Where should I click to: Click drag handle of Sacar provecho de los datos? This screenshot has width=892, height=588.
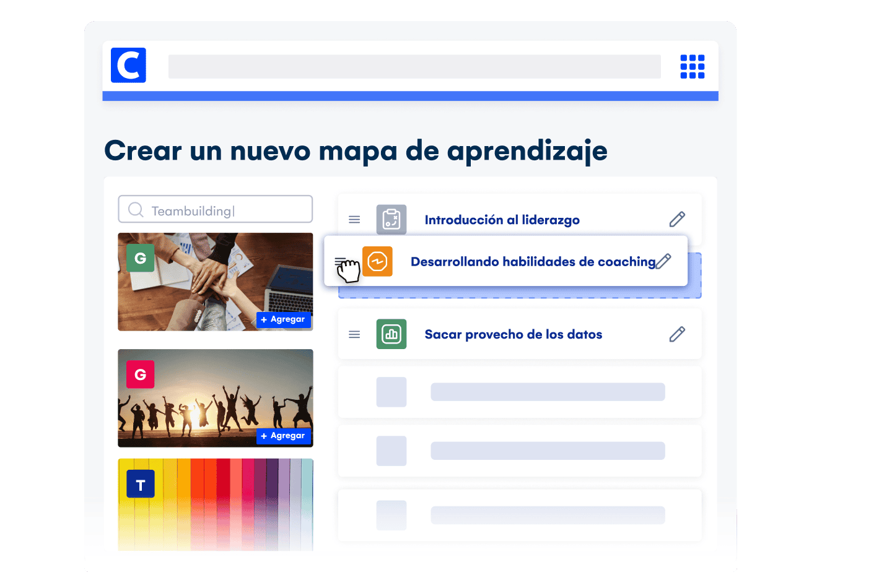pyautogui.click(x=354, y=334)
